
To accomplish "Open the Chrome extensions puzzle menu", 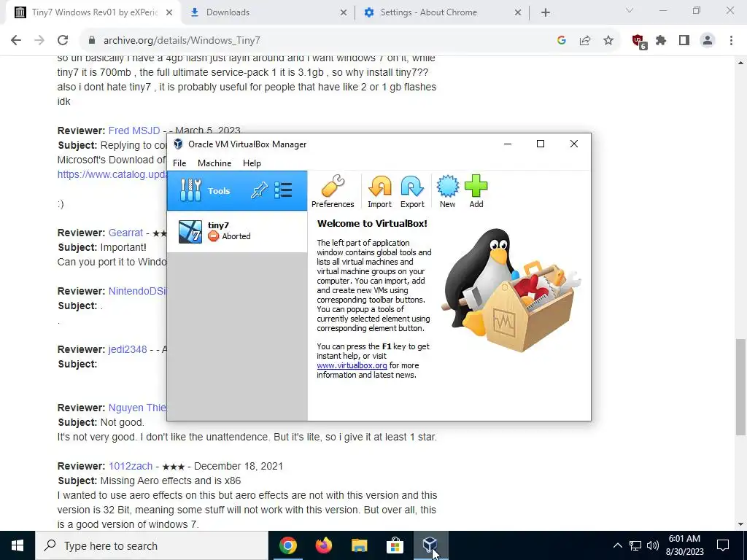I will pyautogui.click(x=661, y=41).
